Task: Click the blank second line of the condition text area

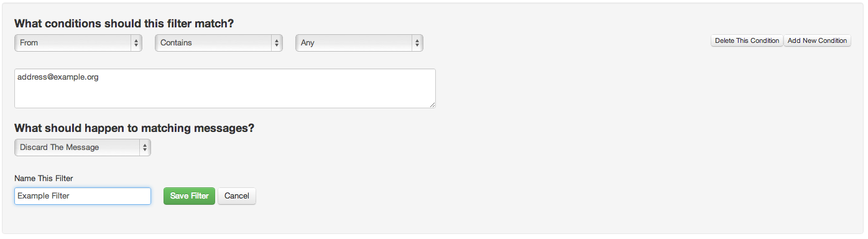Action: tap(225, 88)
